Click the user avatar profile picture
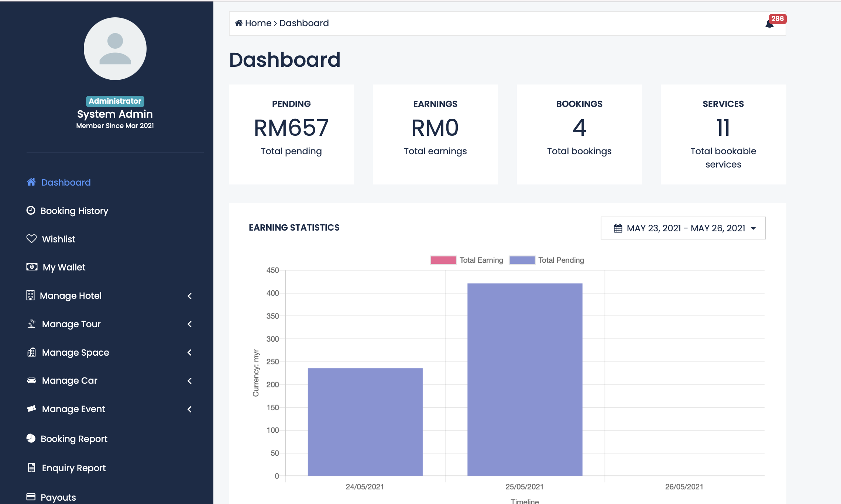Image resolution: width=841 pixels, height=504 pixels. (x=115, y=49)
